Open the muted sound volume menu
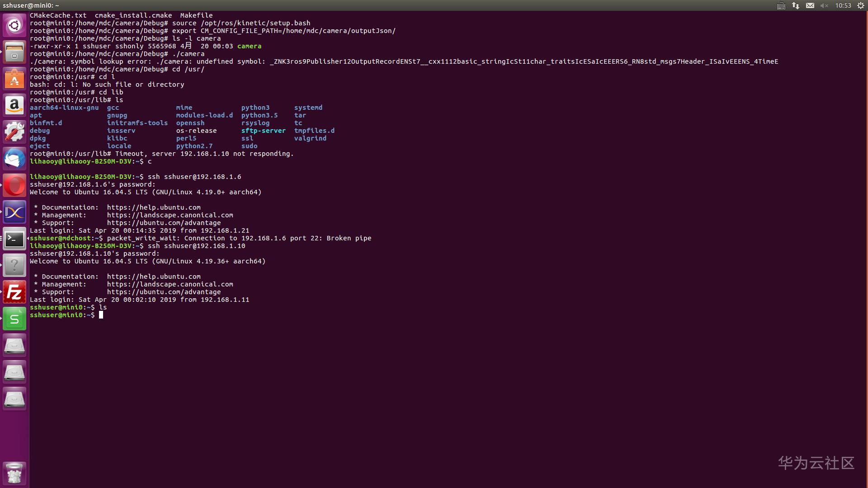Screen dimensions: 868x488 pos(824,5)
